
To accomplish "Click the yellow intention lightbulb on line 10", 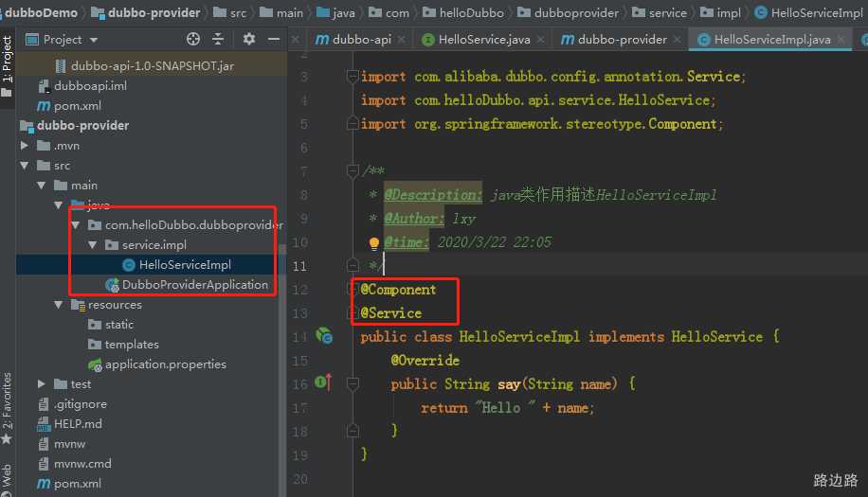I will 373,242.
